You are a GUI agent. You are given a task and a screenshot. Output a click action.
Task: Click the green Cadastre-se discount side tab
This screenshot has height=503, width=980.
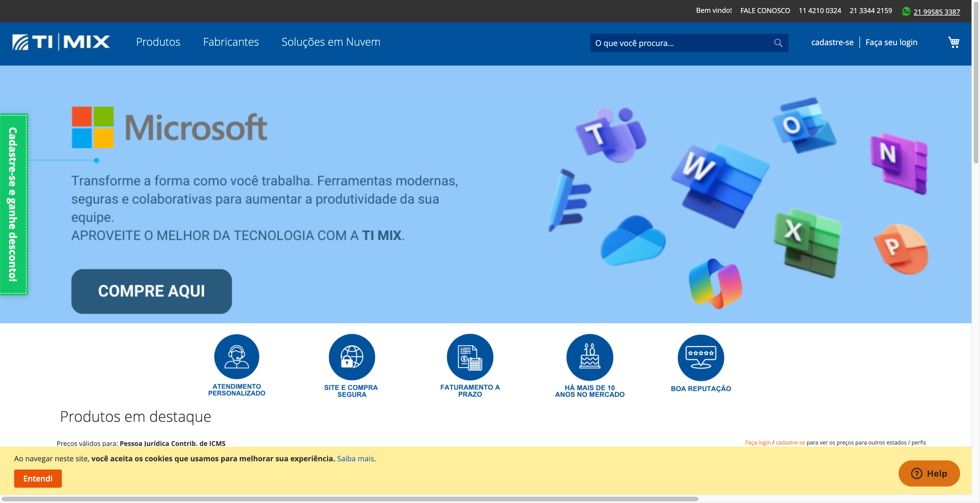[x=14, y=204]
